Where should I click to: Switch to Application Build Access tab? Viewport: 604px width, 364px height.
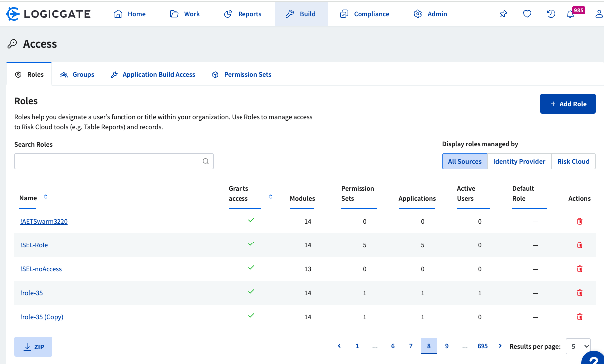click(x=152, y=74)
